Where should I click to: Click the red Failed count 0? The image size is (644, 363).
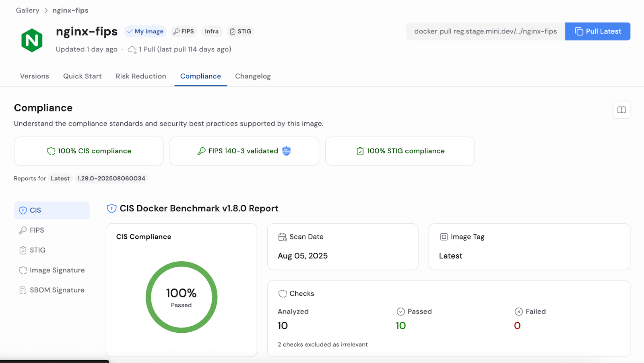click(x=518, y=326)
